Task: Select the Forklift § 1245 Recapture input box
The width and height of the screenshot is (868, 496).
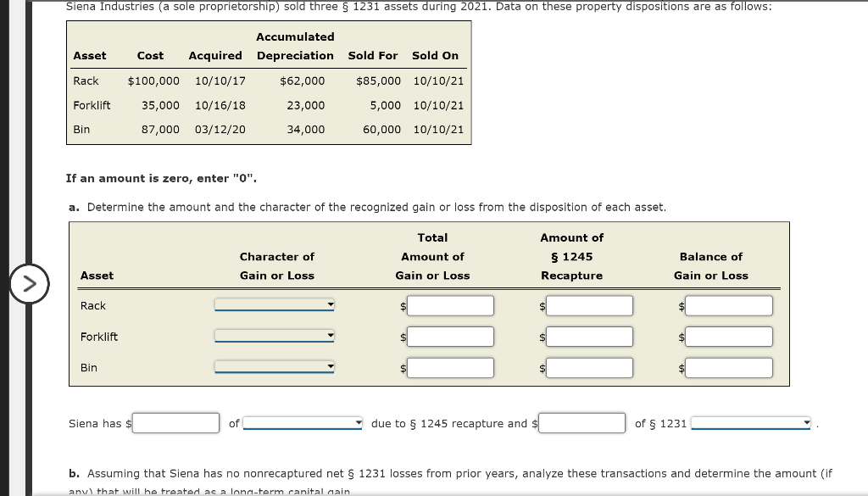Action: pyautogui.click(x=589, y=336)
